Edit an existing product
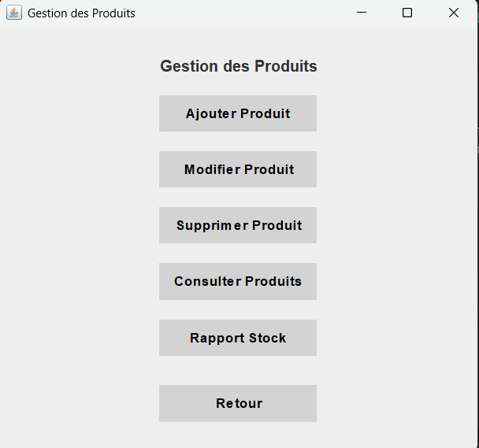Screen dimensions: 479x448 [x=238, y=169]
